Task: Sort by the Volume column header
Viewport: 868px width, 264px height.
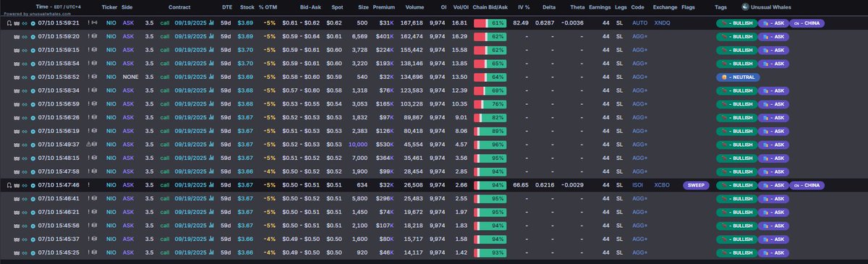Action: [415, 7]
